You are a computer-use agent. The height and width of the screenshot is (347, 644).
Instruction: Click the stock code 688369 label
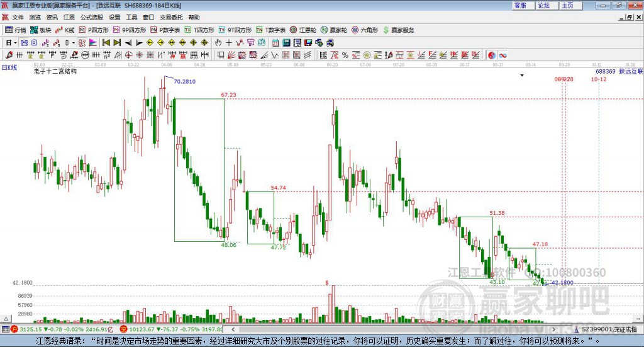coord(606,72)
